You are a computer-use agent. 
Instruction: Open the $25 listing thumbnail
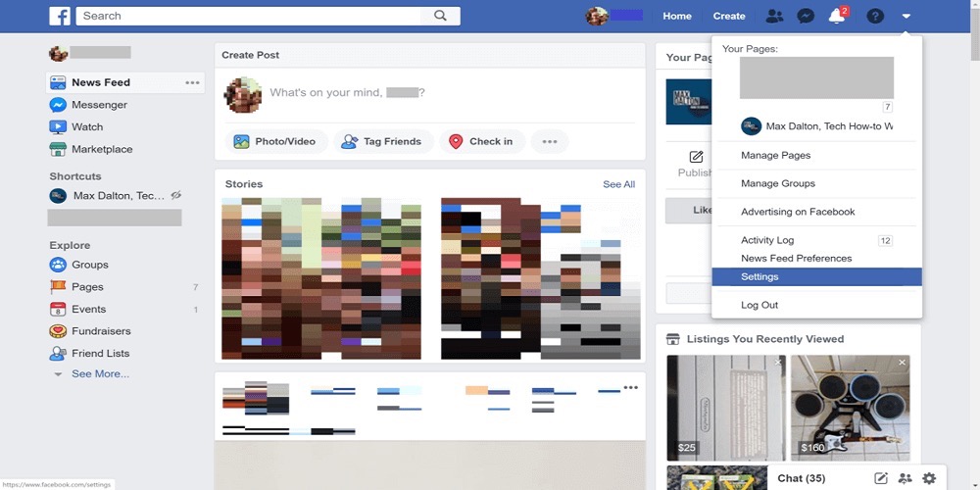[726, 408]
